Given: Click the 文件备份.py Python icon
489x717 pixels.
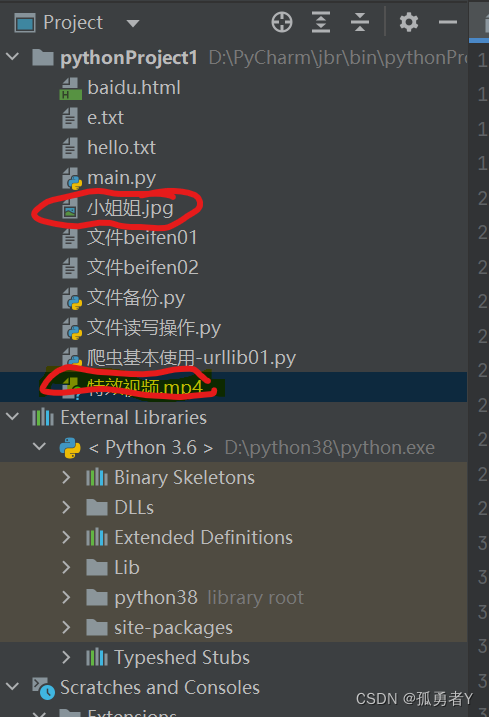Looking at the screenshot, I should pos(71,298).
